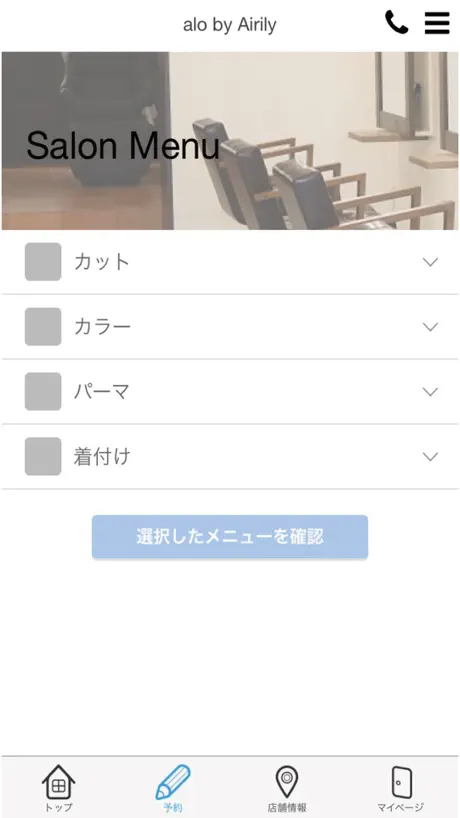Tick the 着付け checkbox
Viewport: 460px width, 818px height.
(x=43, y=456)
